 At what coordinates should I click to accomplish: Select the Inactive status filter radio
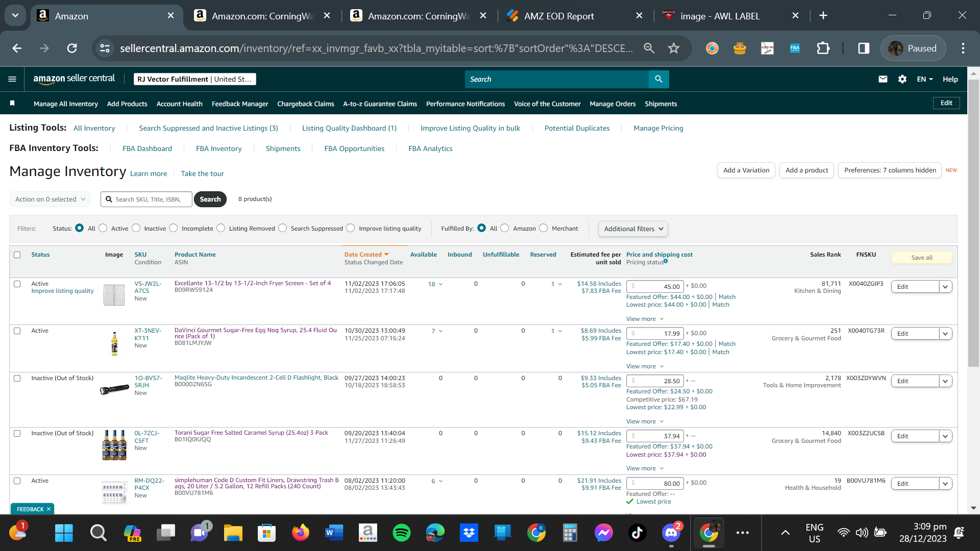pyautogui.click(x=136, y=228)
